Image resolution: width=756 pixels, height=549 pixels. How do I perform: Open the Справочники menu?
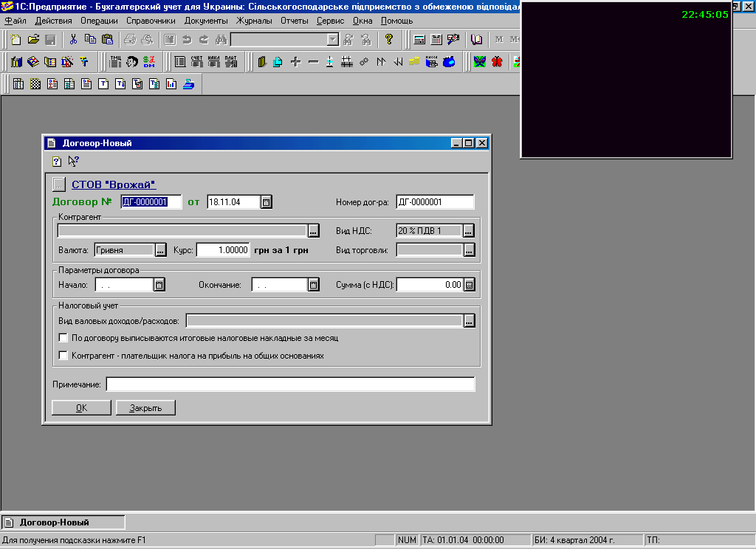(x=151, y=21)
